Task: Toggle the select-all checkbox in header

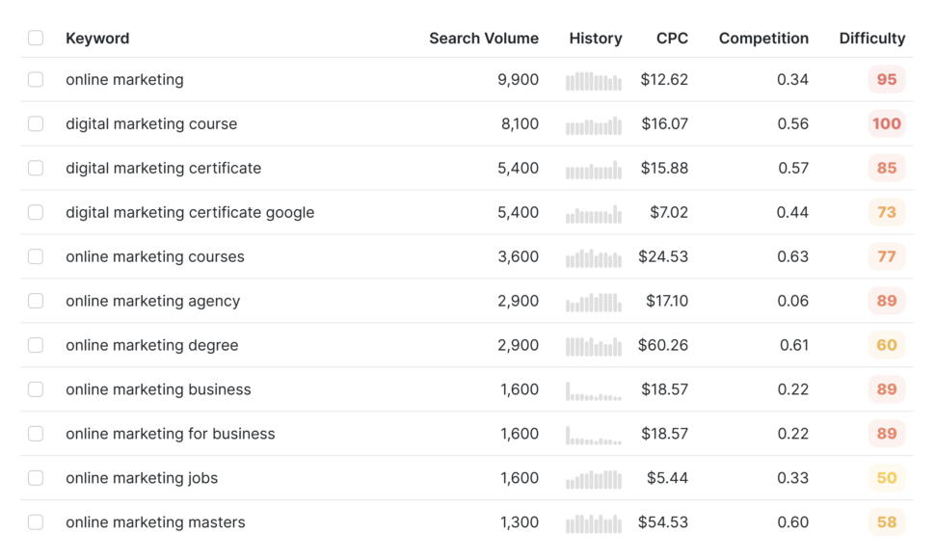Action: click(x=36, y=39)
